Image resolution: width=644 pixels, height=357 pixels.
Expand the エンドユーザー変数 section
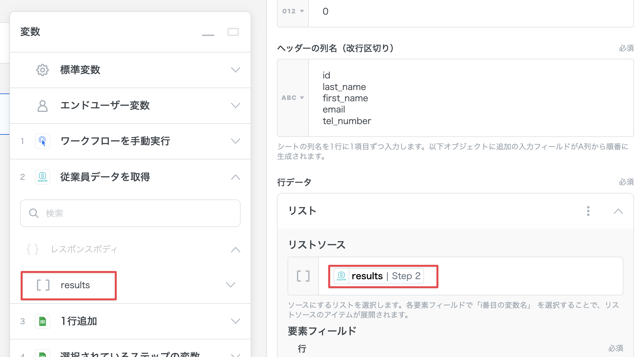coord(235,106)
